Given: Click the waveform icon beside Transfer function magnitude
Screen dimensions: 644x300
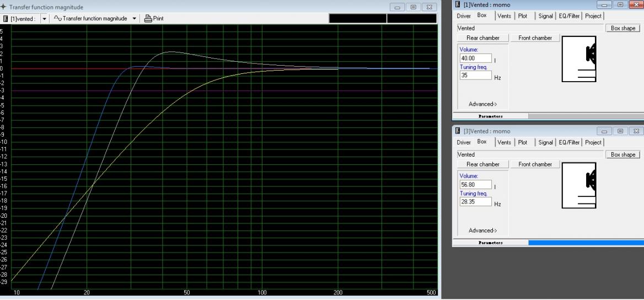Looking at the screenshot, I should (x=57, y=18).
